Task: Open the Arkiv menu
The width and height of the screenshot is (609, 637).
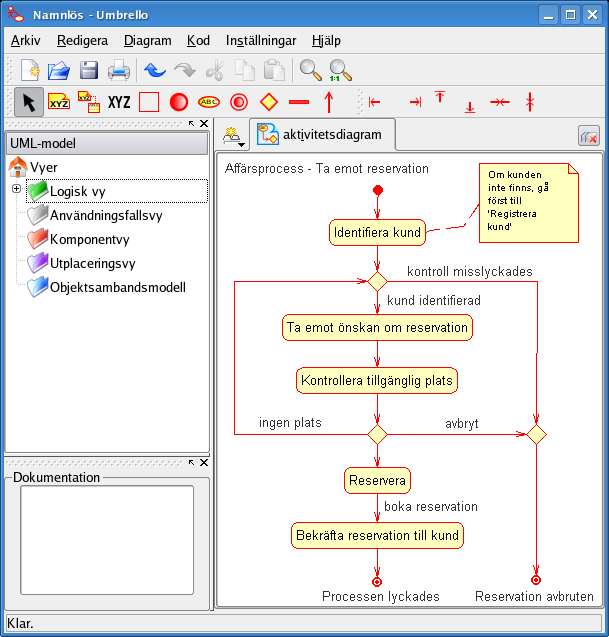Action: point(26,41)
